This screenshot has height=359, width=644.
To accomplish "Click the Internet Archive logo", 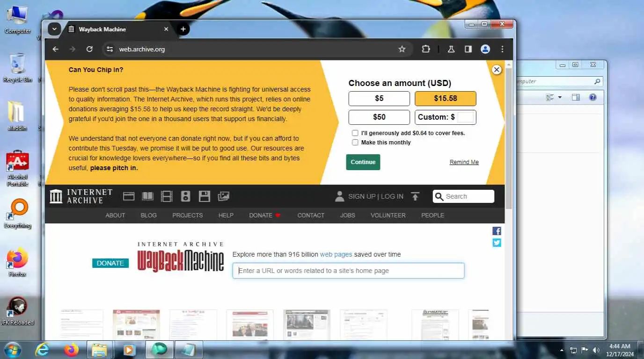I will click(x=81, y=196).
